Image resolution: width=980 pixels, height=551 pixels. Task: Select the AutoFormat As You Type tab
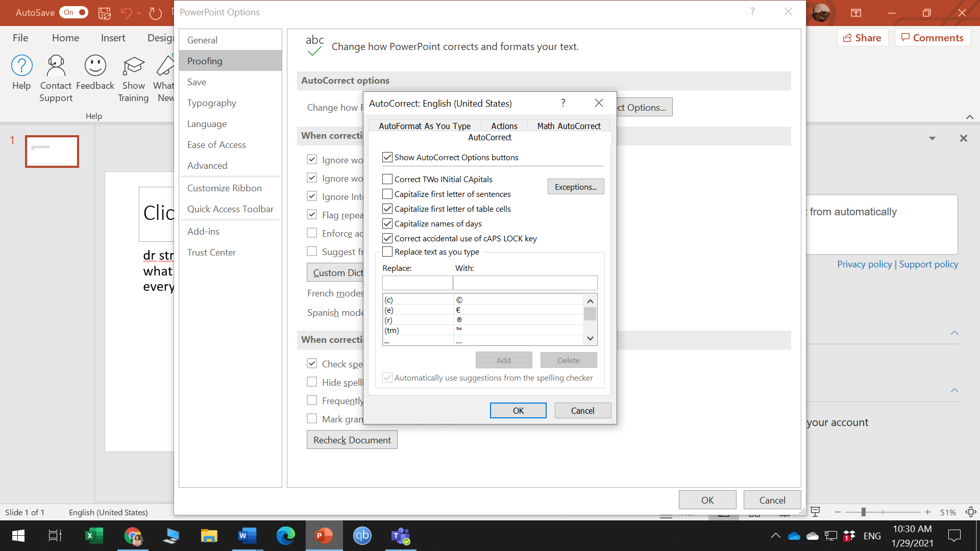(x=425, y=126)
